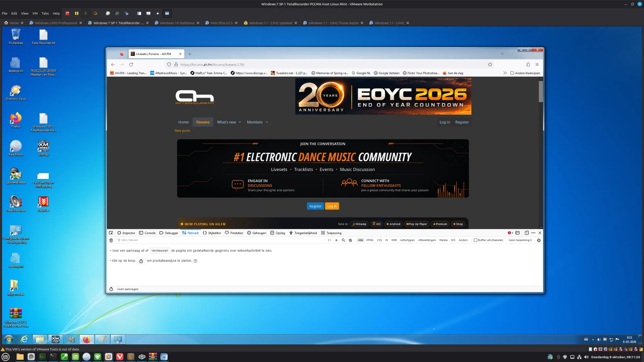Pause network recording in devtools
644x362 pixels.
click(329, 240)
